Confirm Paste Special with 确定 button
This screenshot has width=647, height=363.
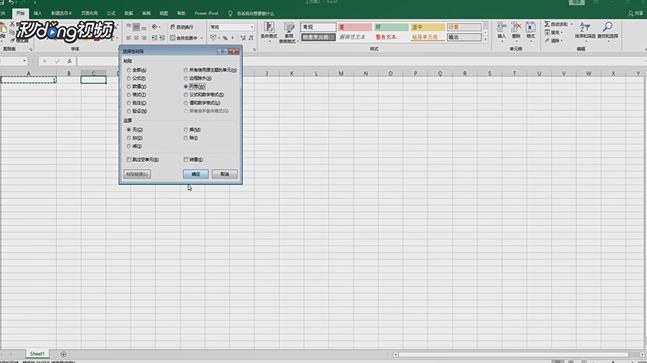(x=196, y=174)
